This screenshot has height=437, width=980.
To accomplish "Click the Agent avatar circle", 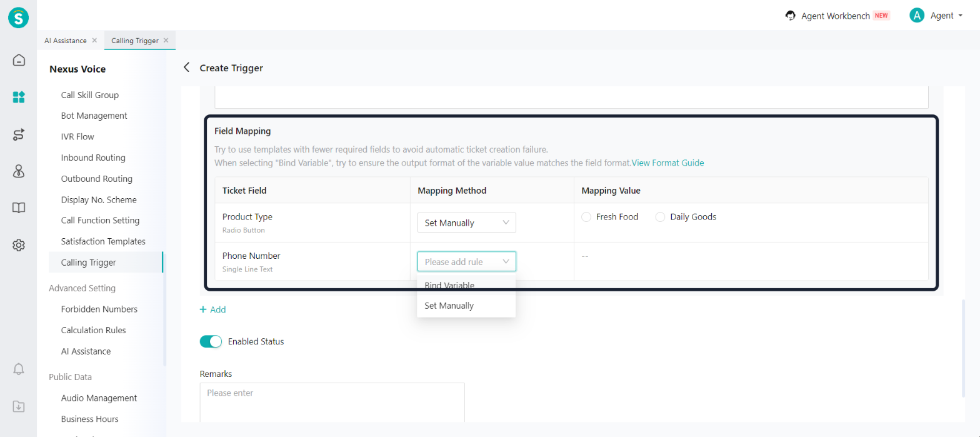I will (x=917, y=16).
